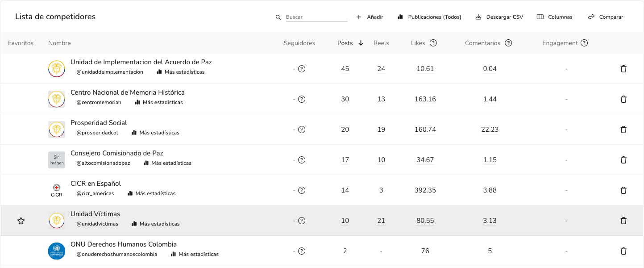
Task: Click handle @unidadvictimas
Action: coord(97,224)
